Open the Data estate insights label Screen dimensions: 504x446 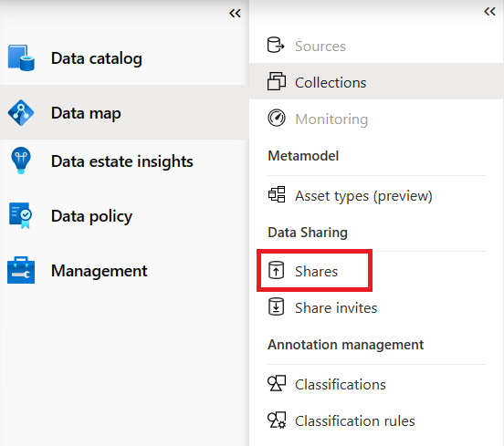[x=122, y=161]
